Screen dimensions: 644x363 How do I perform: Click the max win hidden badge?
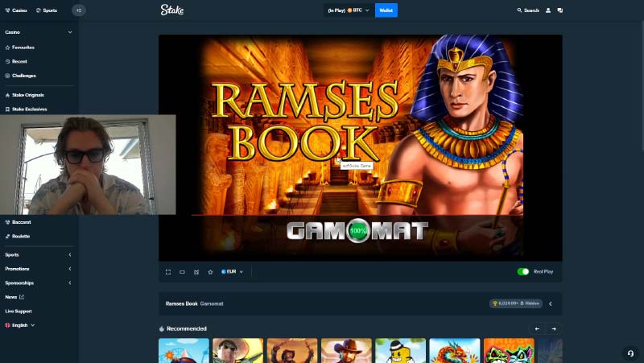(x=515, y=303)
